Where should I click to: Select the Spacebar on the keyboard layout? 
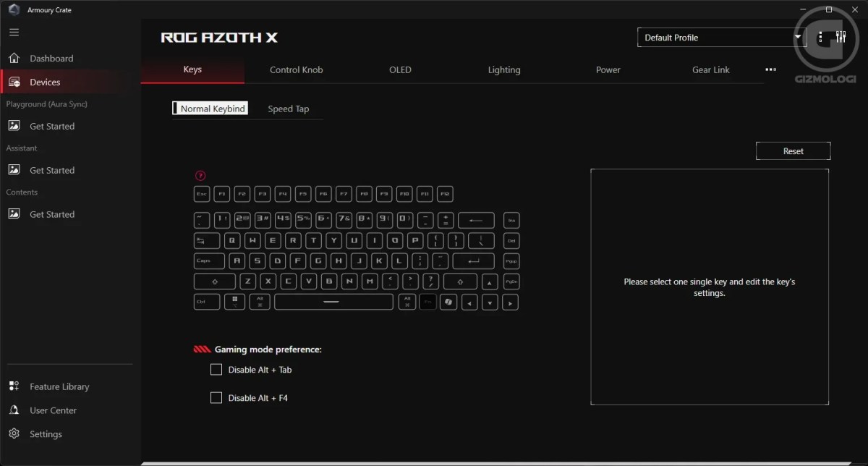(x=334, y=302)
